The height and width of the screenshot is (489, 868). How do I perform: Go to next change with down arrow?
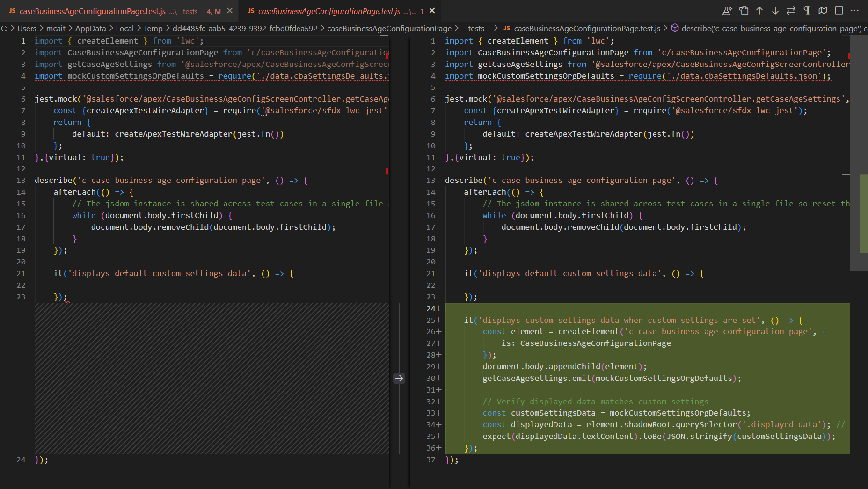[775, 11]
